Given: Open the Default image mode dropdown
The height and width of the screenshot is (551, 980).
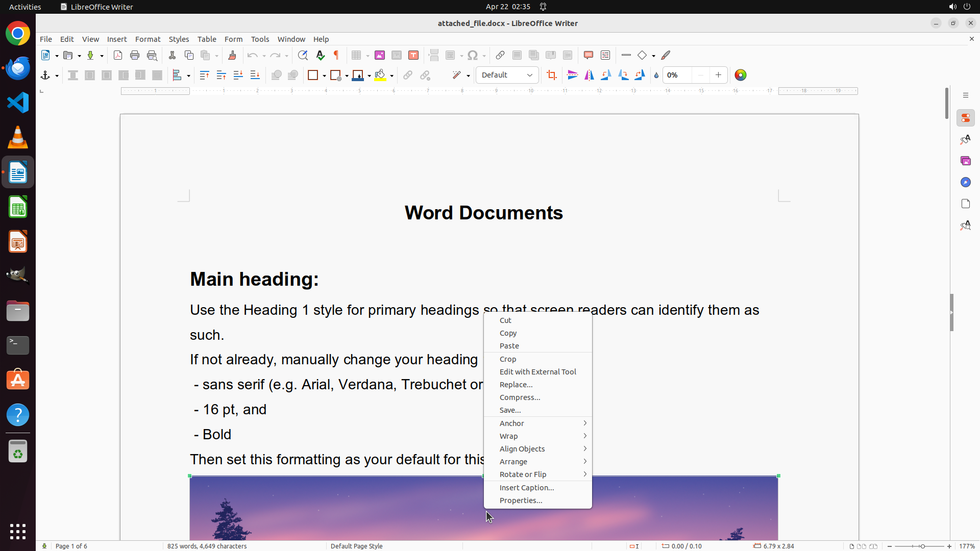Looking at the screenshot, I should pyautogui.click(x=507, y=76).
